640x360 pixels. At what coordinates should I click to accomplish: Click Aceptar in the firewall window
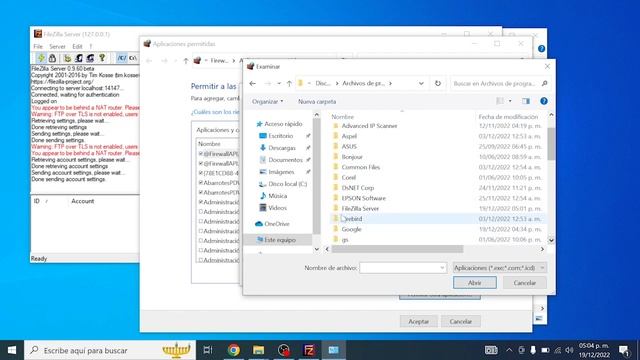(x=419, y=321)
